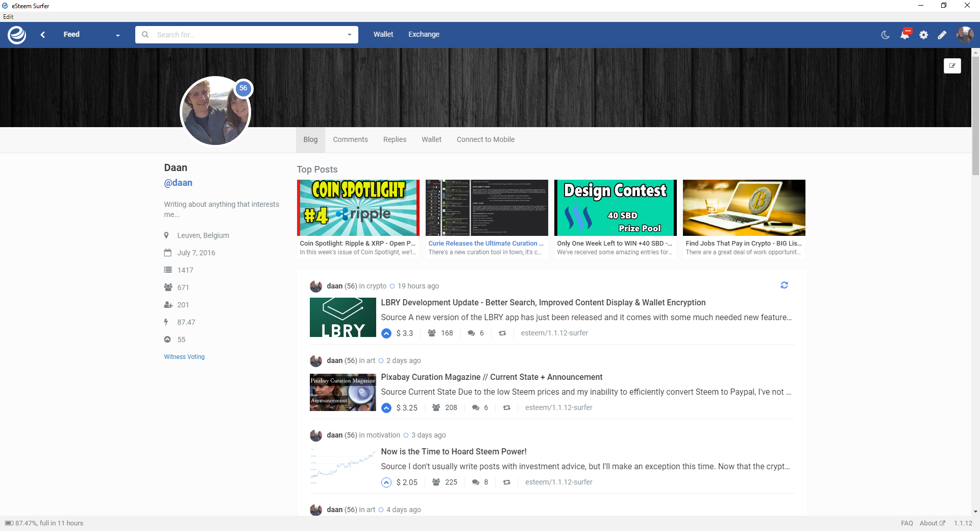Expand the search box dropdown arrow
This screenshot has width=980, height=531.
pos(350,35)
